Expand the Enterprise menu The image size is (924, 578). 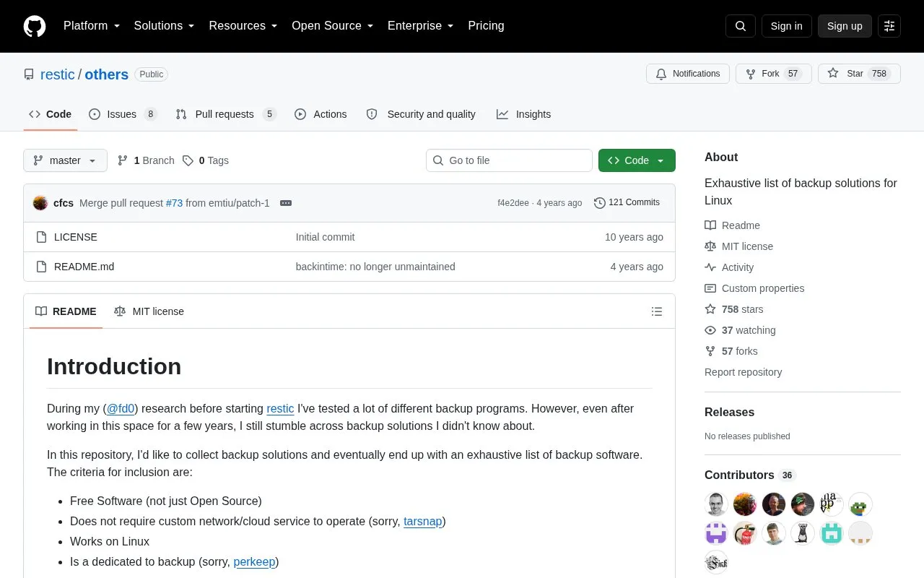coord(420,26)
